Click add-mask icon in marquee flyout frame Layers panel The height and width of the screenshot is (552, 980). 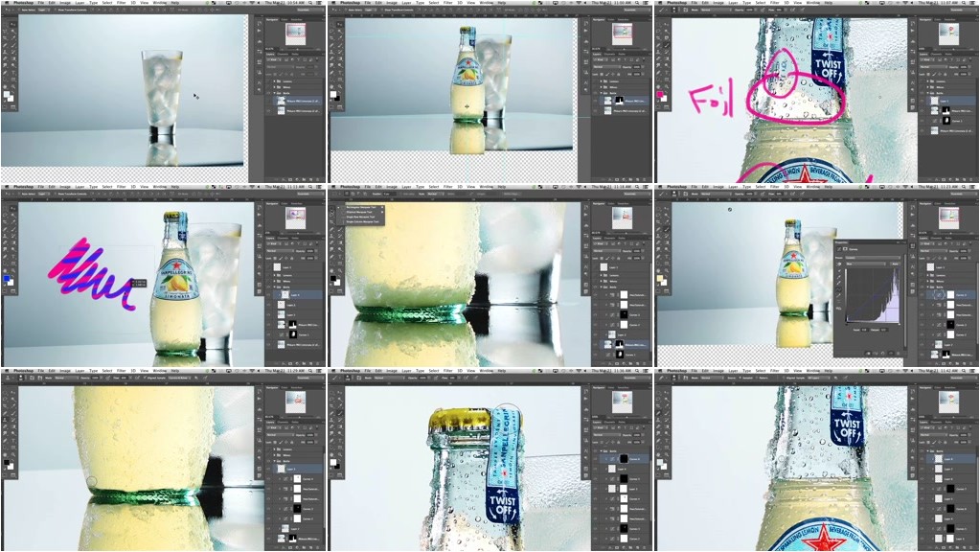pyautogui.click(x=617, y=364)
